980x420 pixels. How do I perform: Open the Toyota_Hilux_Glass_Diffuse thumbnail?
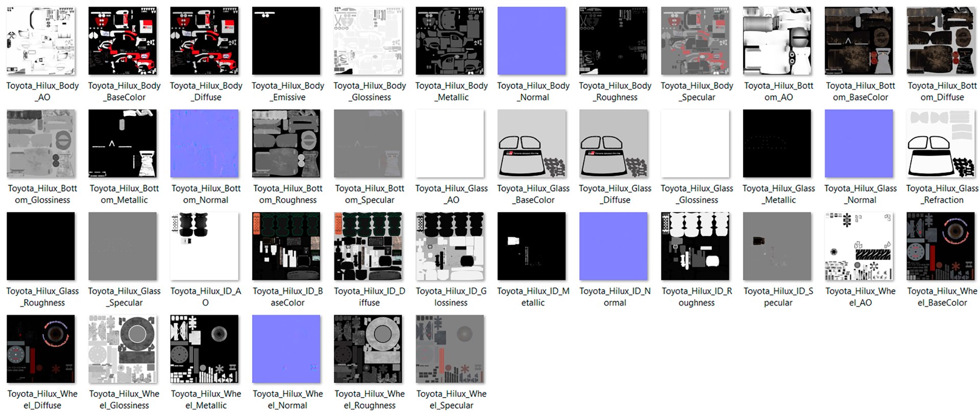(x=614, y=143)
